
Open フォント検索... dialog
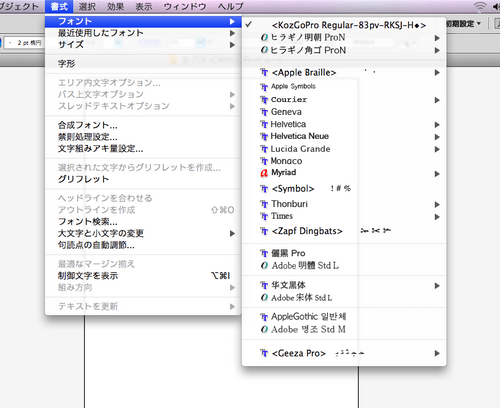(143, 222)
